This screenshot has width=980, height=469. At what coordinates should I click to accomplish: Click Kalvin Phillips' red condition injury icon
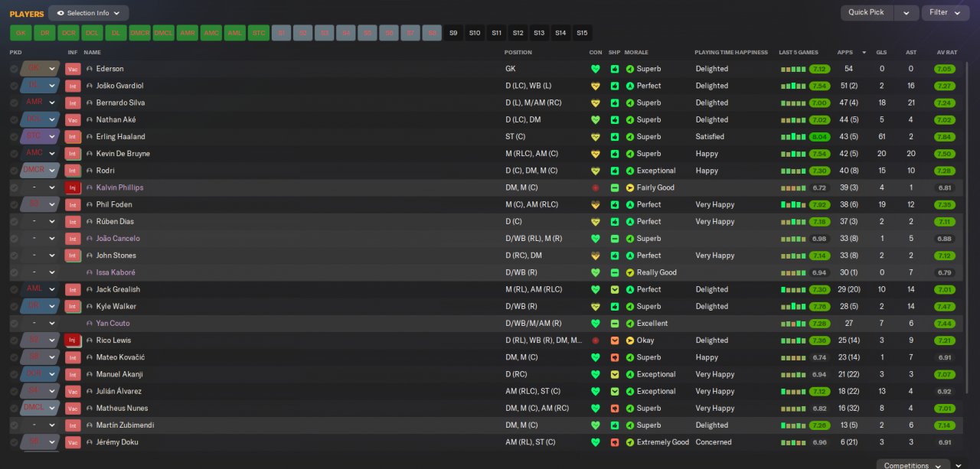tap(596, 187)
